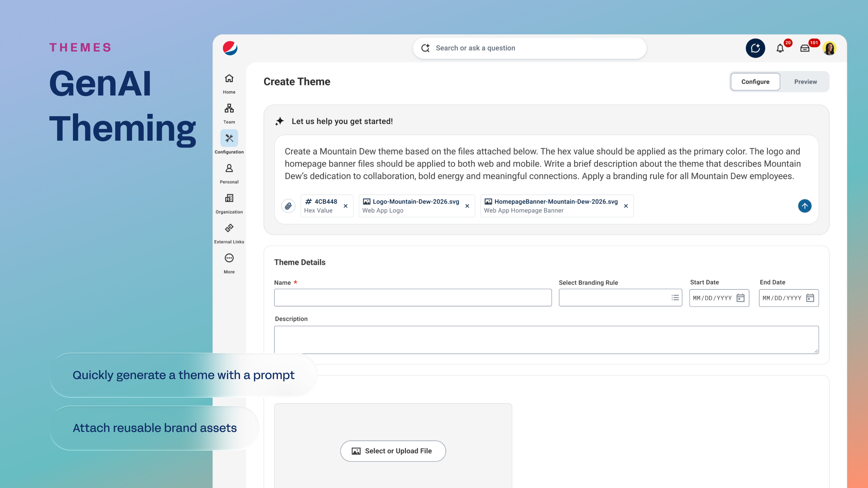Screen dimensions: 868x488
Task: Click the Select or Upload File button
Action: pos(393,451)
